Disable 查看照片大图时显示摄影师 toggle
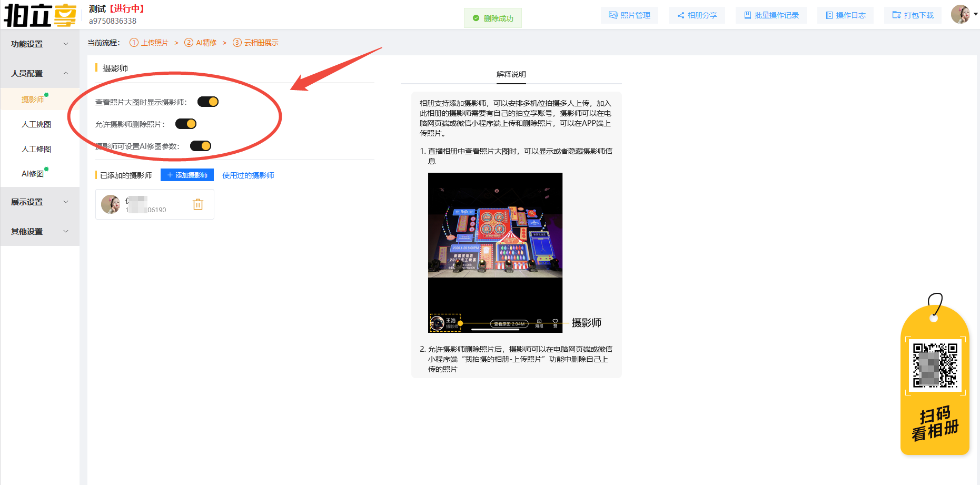 pyautogui.click(x=207, y=101)
